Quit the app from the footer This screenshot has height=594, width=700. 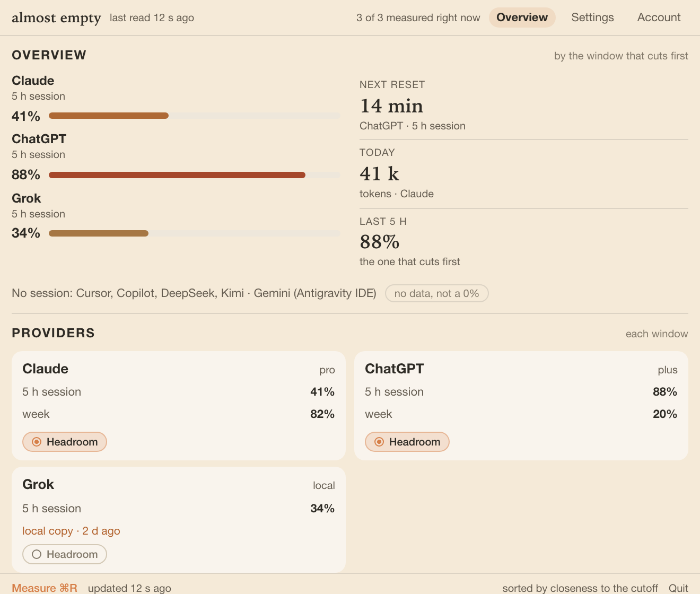pos(678,588)
